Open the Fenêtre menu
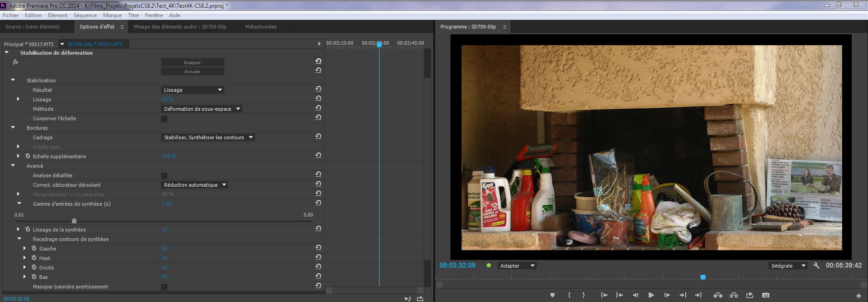 tap(154, 15)
